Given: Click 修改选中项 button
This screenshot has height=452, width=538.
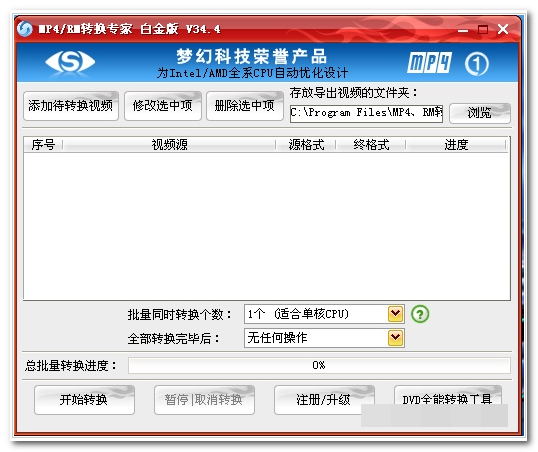Looking at the screenshot, I should tap(163, 106).
